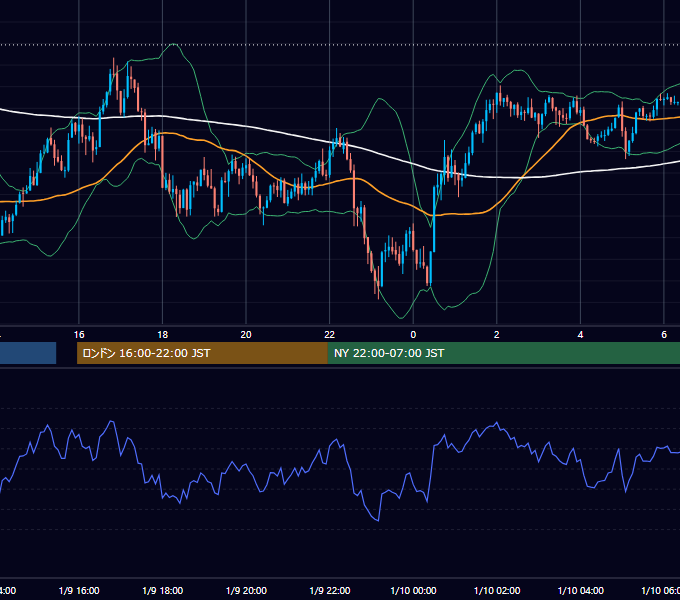
Task: Click the ロンドン 16:00-22:00 JST session bar
Action: coord(202,353)
